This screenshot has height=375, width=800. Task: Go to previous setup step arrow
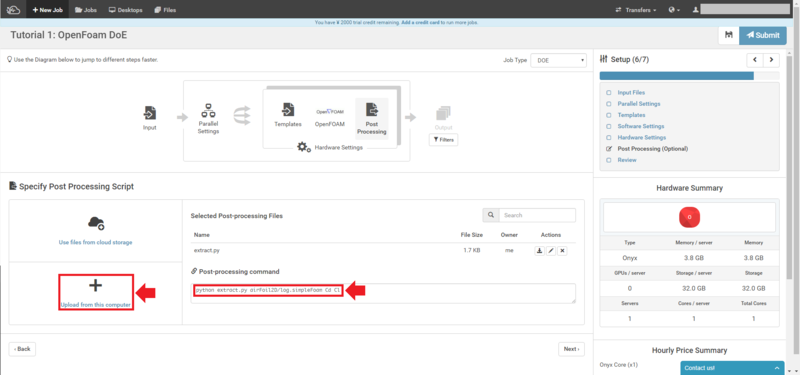tap(755, 60)
